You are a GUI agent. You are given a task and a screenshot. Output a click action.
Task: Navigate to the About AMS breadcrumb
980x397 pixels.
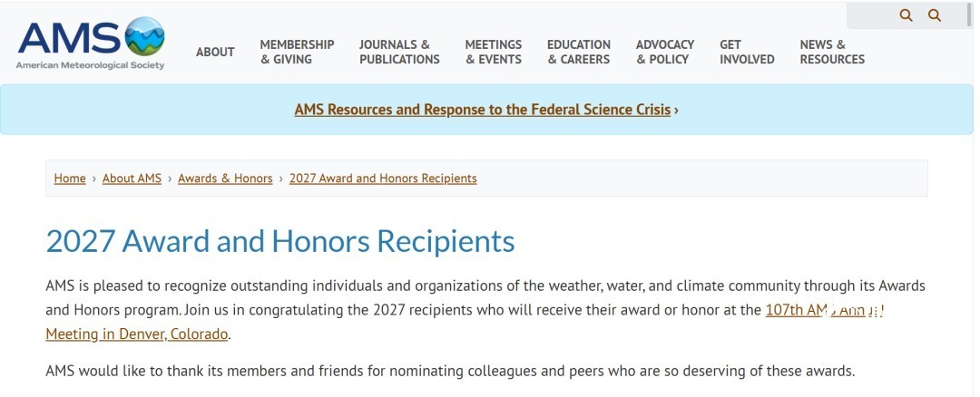pyautogui.click(x=132, y=179)
